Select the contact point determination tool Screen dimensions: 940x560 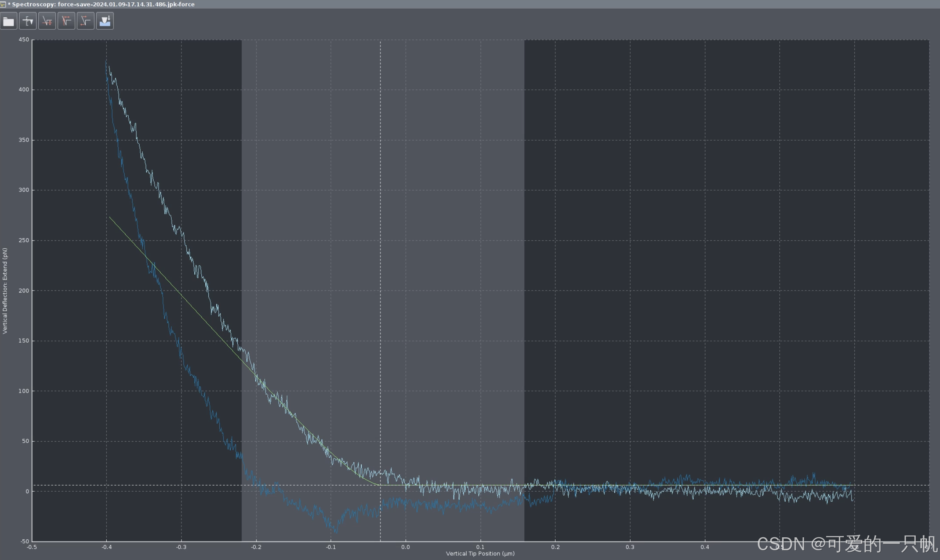66,21
